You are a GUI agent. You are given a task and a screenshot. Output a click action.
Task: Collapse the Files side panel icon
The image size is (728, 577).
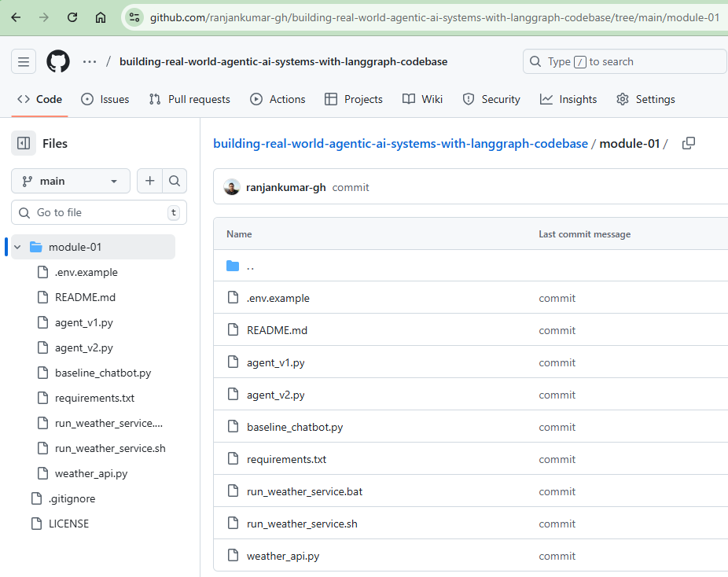24,143
